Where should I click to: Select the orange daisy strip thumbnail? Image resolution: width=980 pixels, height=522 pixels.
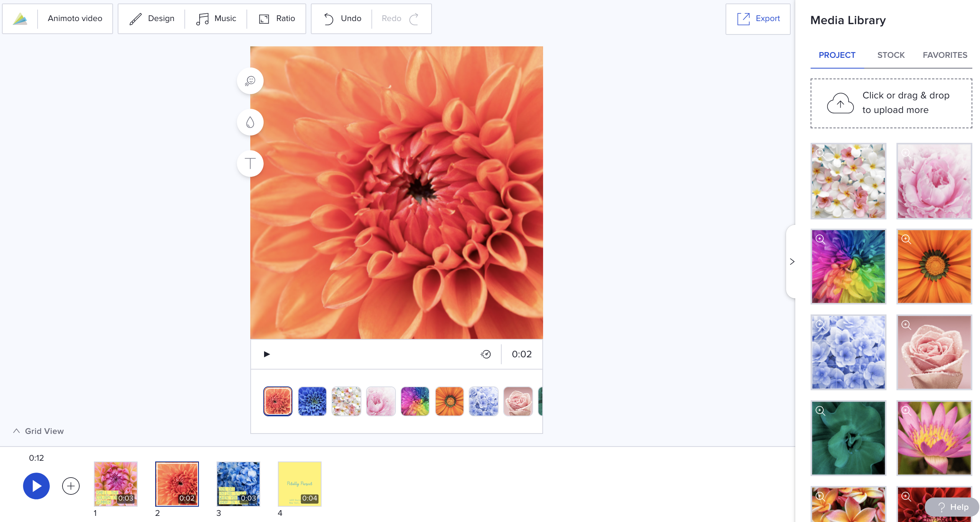(450, 401)
